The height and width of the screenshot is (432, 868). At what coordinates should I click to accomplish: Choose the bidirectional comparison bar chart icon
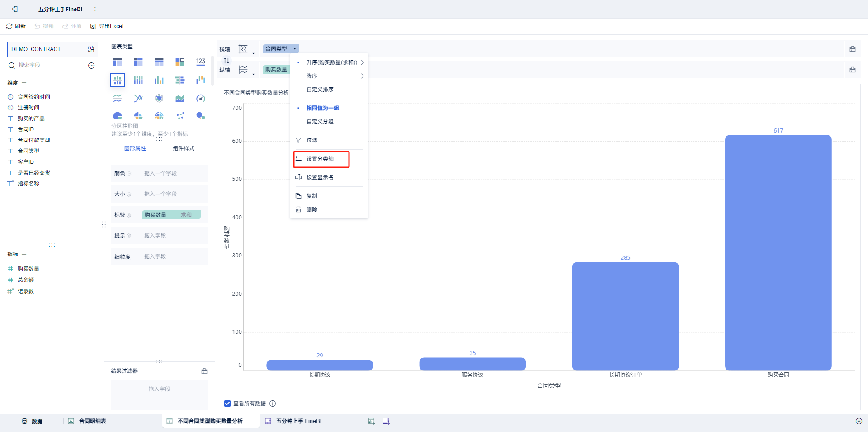pos(180,80)
